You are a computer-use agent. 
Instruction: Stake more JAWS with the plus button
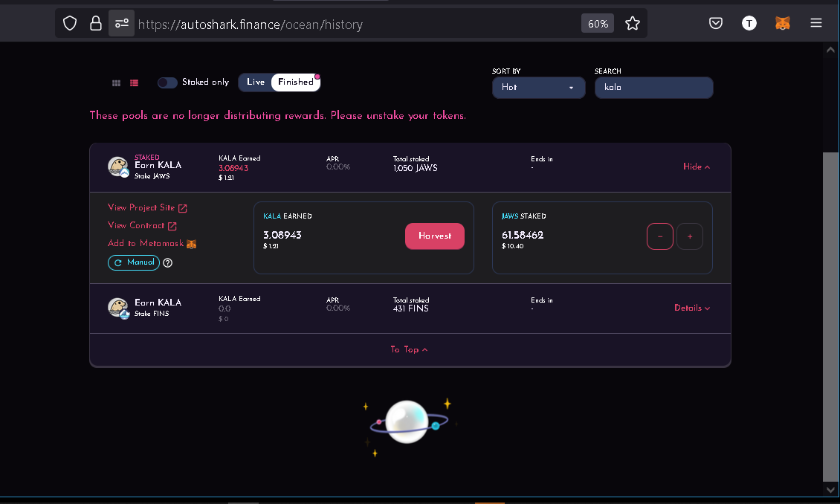690,236
